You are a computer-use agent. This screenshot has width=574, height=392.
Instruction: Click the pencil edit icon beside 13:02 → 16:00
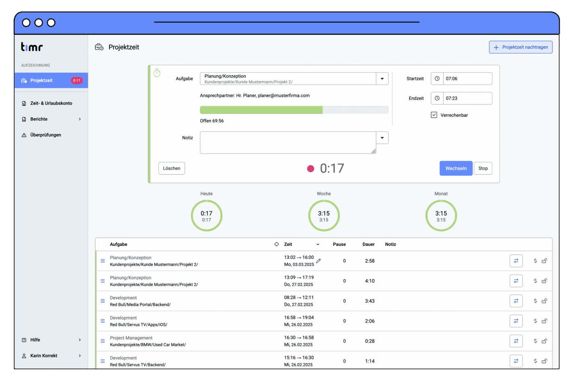coord(319,261)
